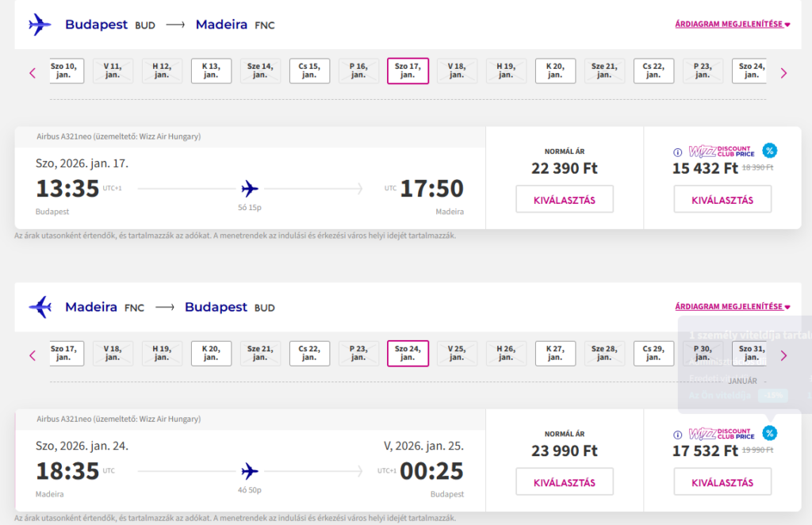This screenshot has width=812, height=525.
Task: Click the plane icon next to Madeira–Budapest heading
Action: 40,307
